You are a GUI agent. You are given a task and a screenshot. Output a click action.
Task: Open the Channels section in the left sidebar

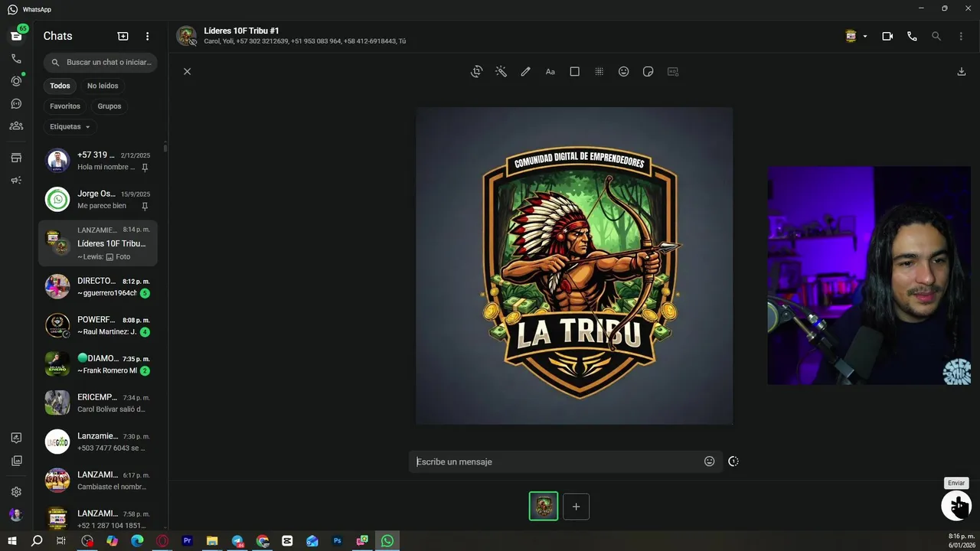pos(16,103)
